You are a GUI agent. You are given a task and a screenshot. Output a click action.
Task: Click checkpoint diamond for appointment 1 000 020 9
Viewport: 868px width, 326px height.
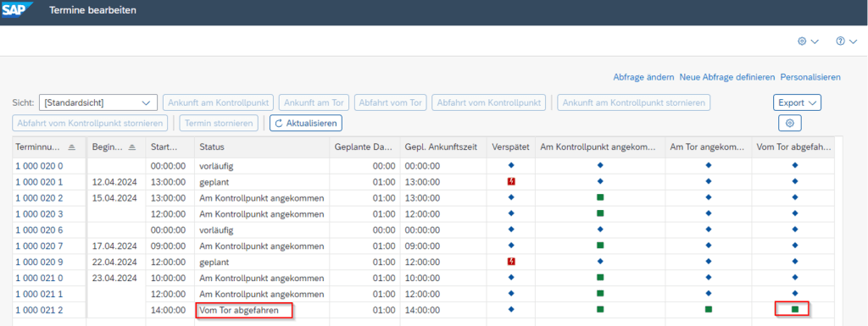(x=600, y=262)
